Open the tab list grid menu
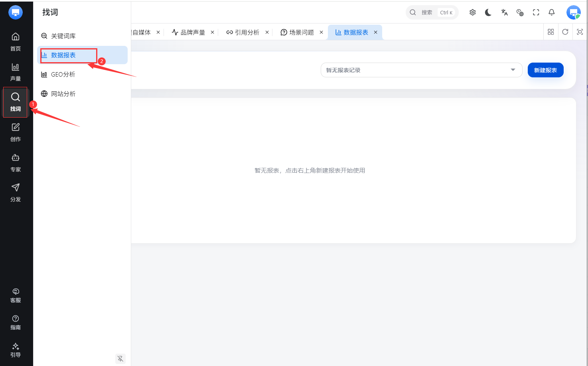The height and width of the screenshot is (366, 588). point(551,32)
